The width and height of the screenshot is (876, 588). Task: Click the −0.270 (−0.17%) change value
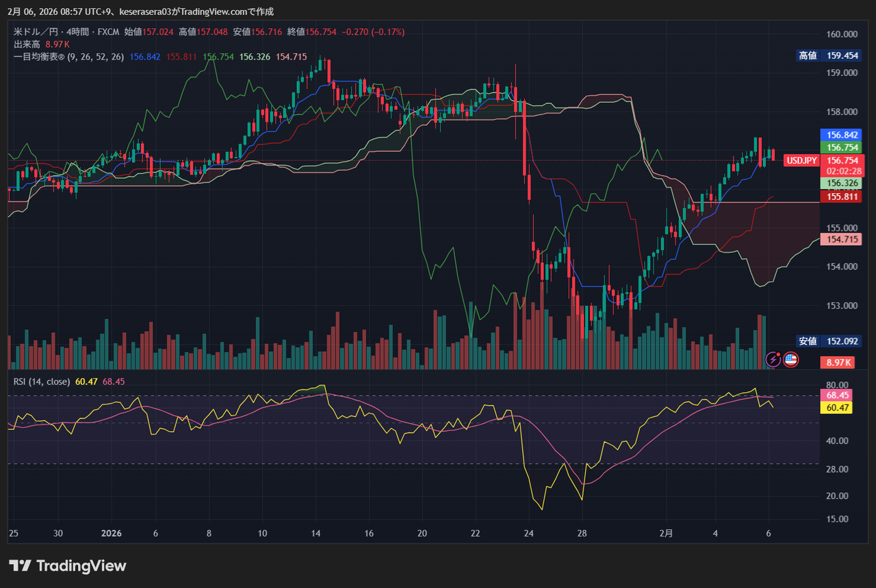pyautogui.click(x=373, y=31)
